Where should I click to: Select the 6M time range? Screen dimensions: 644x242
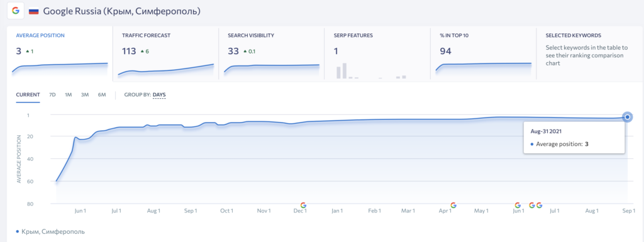coord(102,95)
